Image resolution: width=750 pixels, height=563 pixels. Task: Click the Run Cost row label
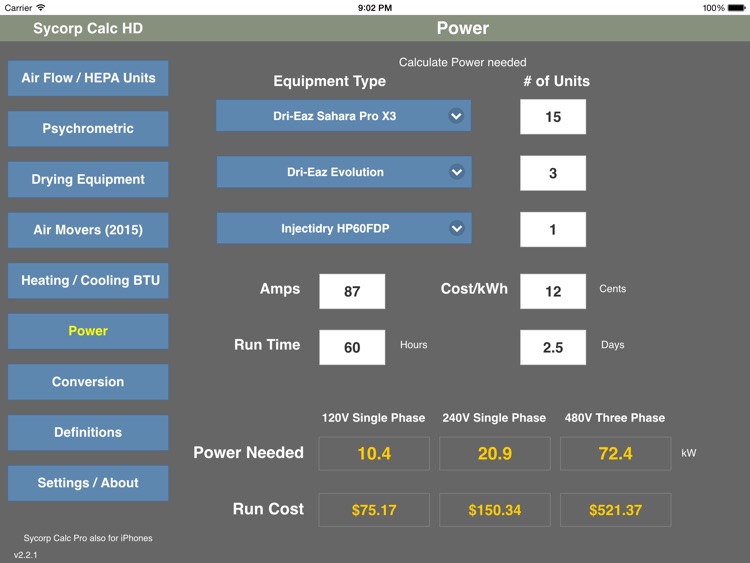coord(268,509)
